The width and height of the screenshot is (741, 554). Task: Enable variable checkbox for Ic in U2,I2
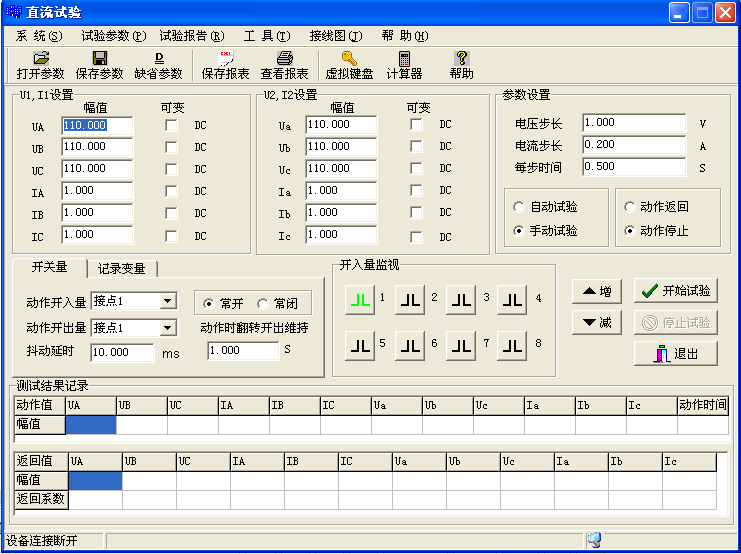(x=416, y=236)
